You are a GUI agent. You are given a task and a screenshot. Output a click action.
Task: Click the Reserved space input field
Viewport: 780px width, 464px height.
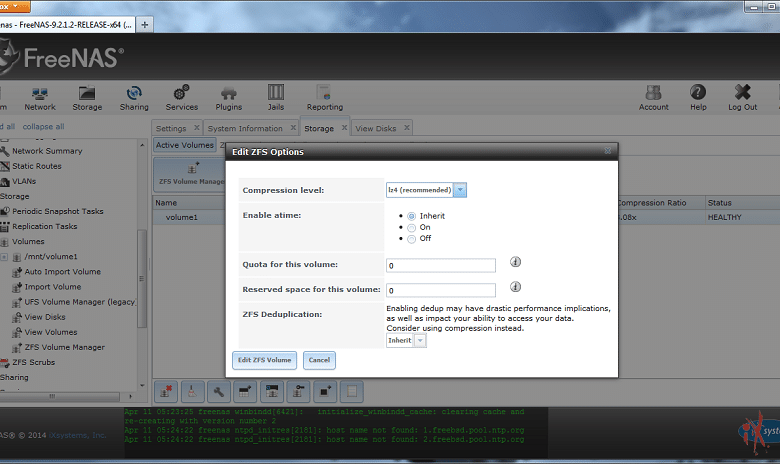(x=441, y=290)
